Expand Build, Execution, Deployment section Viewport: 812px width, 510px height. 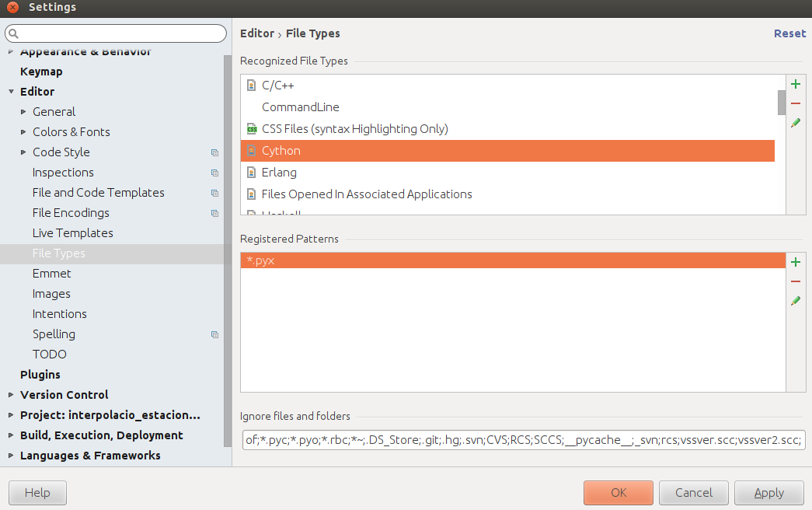11,435
